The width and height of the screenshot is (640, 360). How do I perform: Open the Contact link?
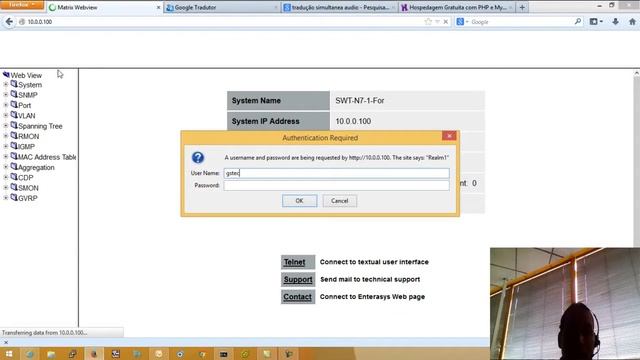298,297
